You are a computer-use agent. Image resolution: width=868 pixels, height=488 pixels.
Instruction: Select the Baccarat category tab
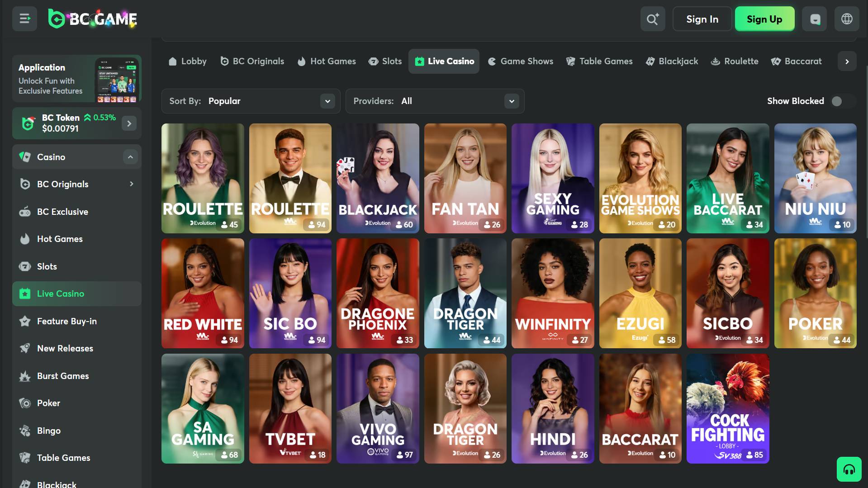(x=797, y=61)
